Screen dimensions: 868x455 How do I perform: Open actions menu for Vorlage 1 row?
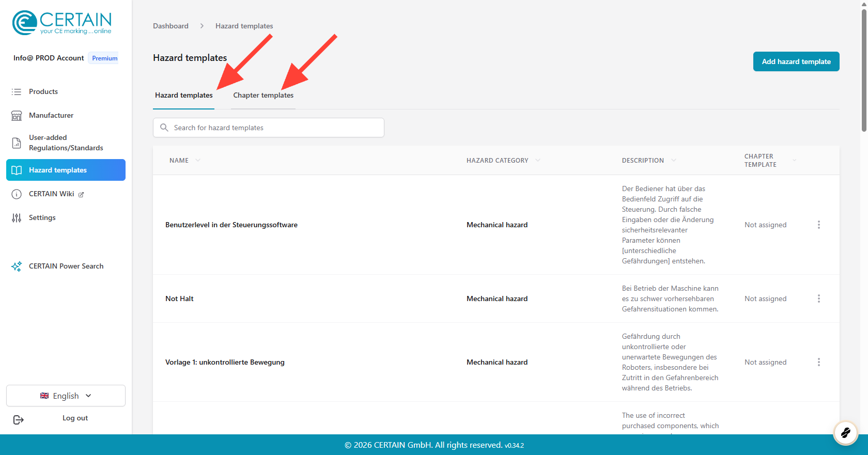point(819,362)
